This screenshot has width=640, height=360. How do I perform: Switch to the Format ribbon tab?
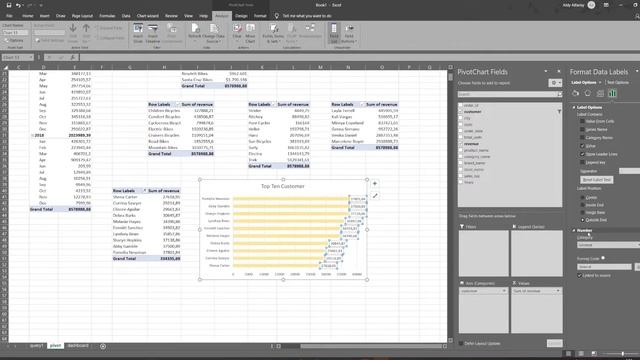click(x=260, y=16)
